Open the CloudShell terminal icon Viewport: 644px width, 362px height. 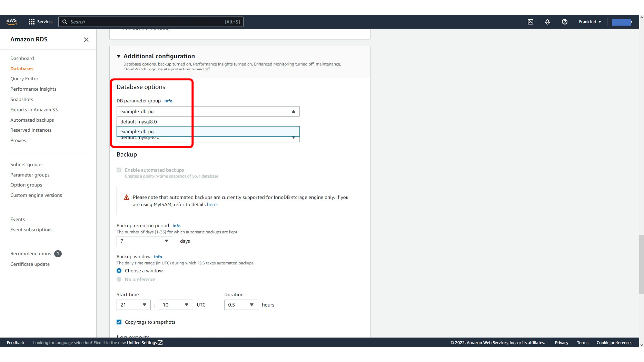(x=531, y=22)
